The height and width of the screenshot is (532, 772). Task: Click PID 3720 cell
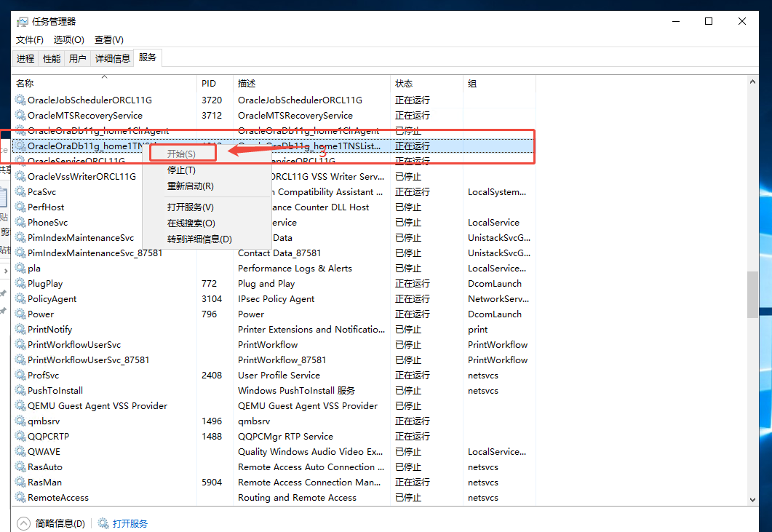click(x=212, y=100)
